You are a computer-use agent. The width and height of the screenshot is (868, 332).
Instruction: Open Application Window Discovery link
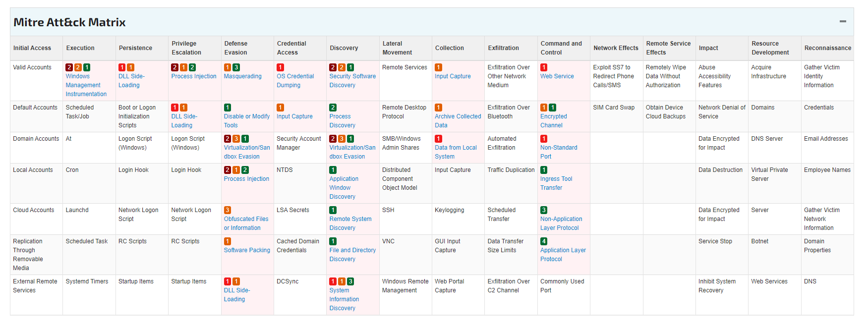(x=344, y=188)
